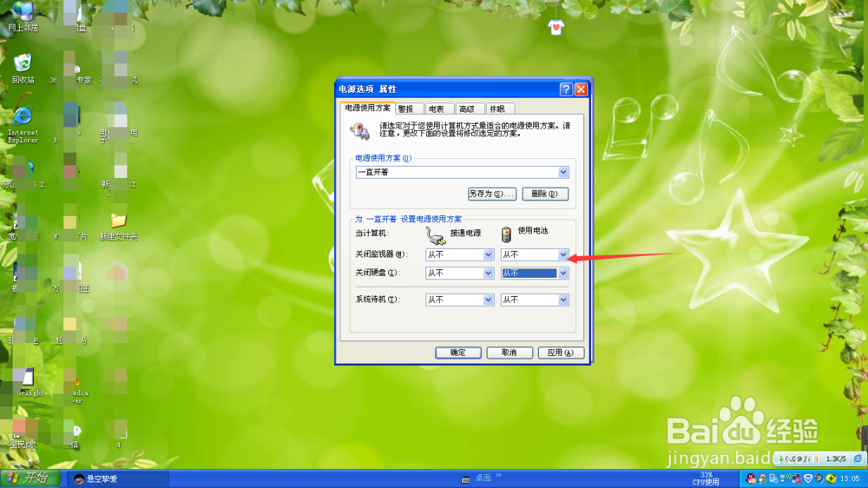Open 关闭监视器 dropdown for plugged-in power
The width and height of the screenshot is (868, 488).
click(x=459, y=254)
